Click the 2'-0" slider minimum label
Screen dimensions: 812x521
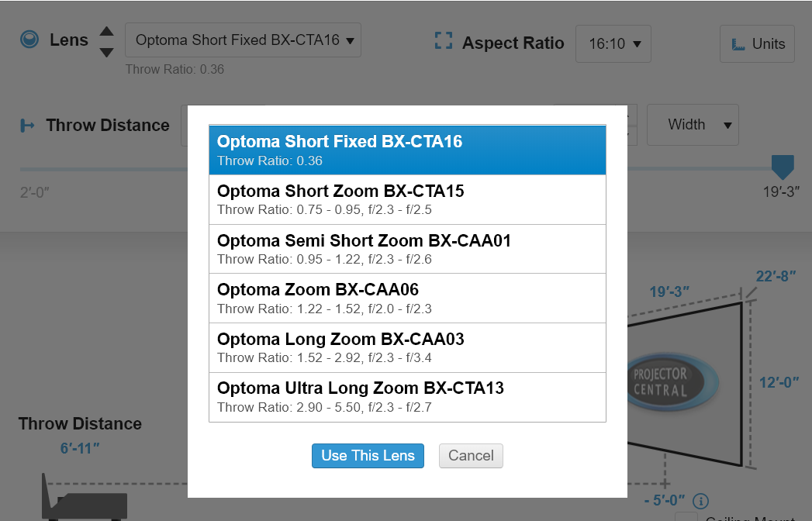[35, 192]
